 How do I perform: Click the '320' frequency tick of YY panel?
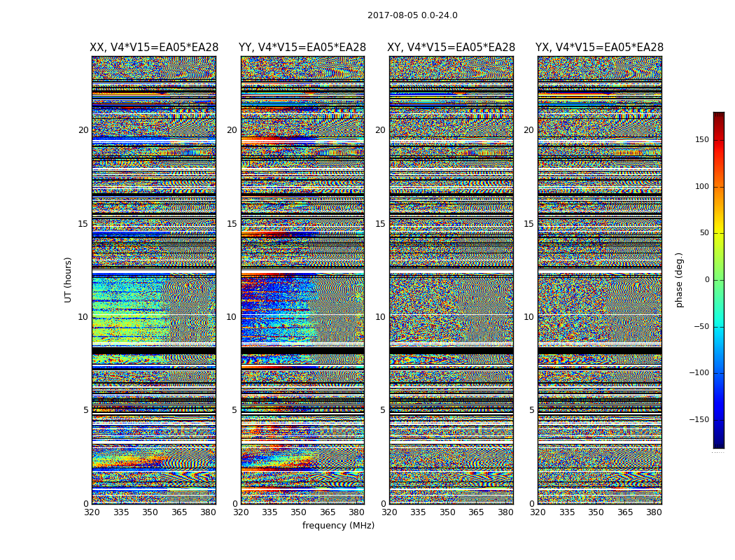coord(241,512)
